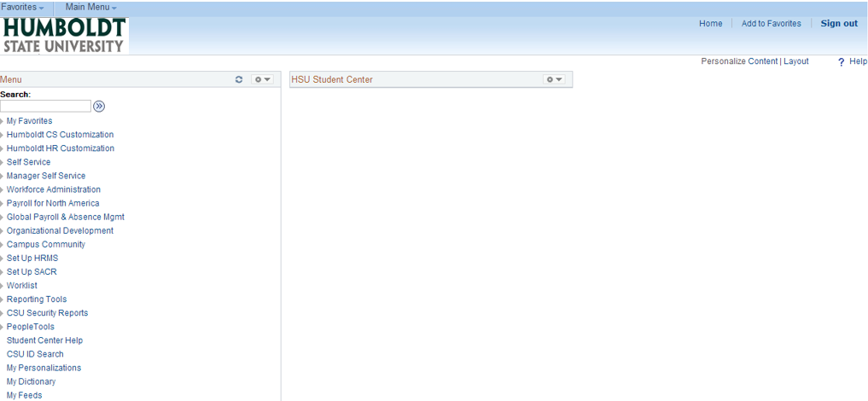Expand Payroll for North America triangle
Screen dimensions: 868x401
[3, 204]
